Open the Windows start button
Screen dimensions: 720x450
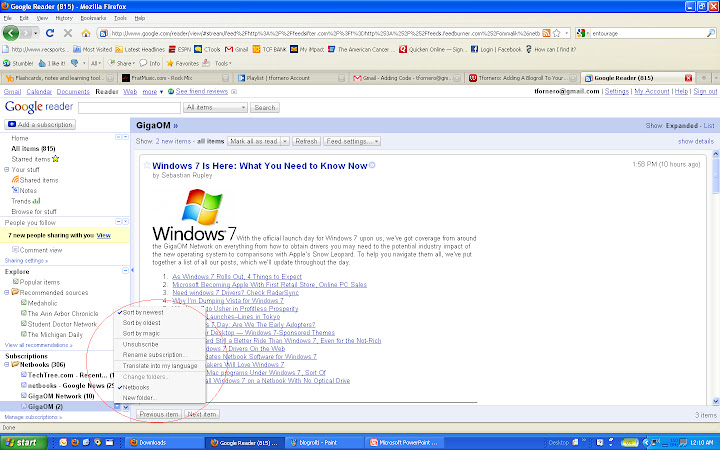point(23,443)
